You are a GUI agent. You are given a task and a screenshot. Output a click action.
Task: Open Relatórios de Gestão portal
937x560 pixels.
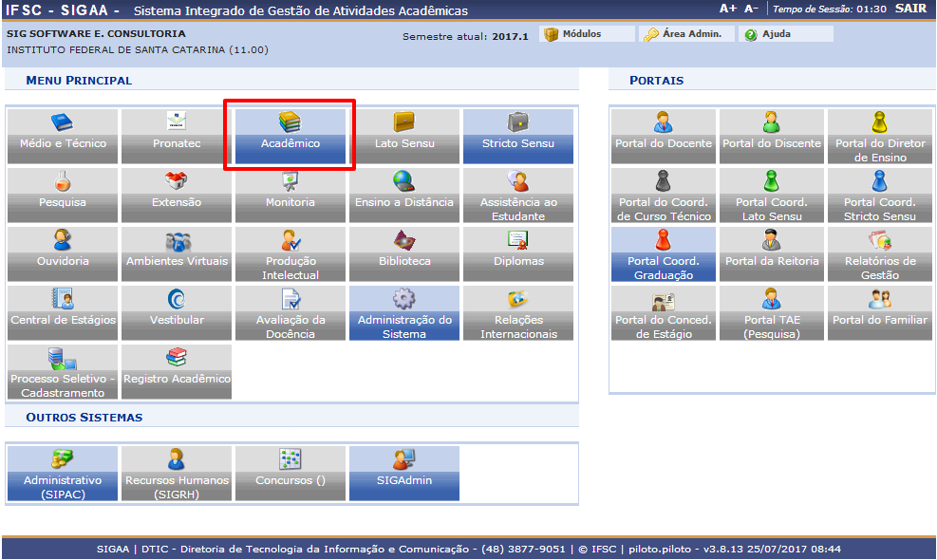click(x=879, y=253)
